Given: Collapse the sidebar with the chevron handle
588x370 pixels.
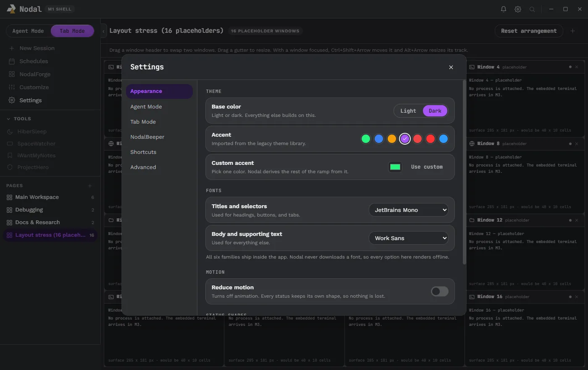Looking at the screenshot, I should [x=103, y=31].
